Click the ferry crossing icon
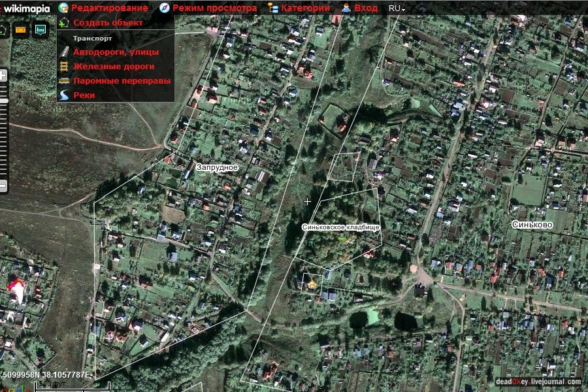 coord(65,81)
